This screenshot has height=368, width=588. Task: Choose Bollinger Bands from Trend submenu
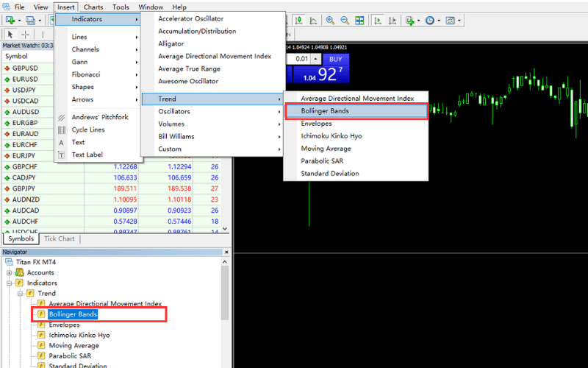coord(325,111)
